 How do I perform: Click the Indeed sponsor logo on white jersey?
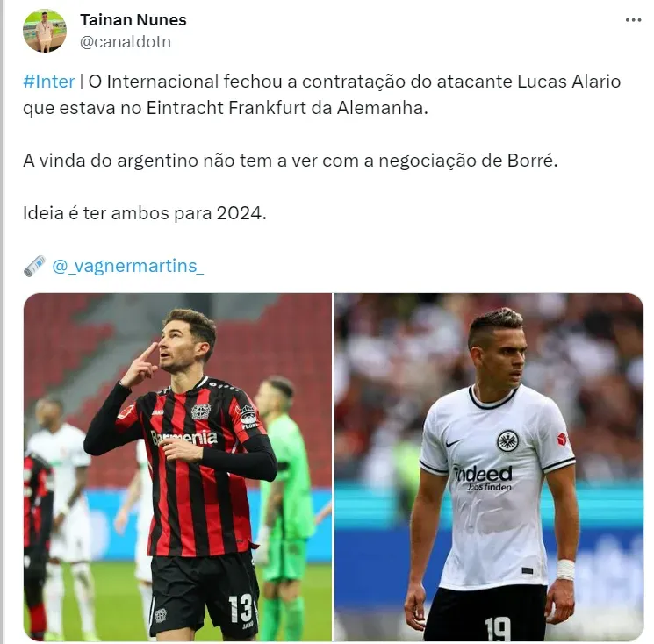pos(483,477)
